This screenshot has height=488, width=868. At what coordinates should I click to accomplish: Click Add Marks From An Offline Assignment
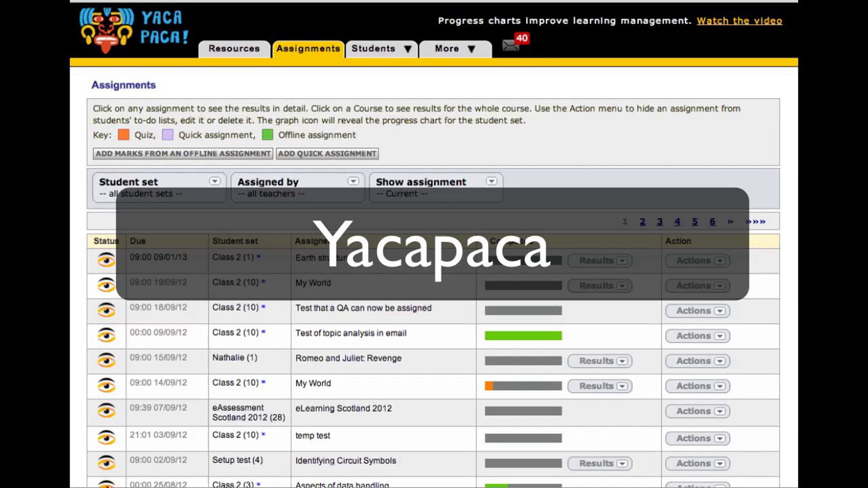click(183, 154)
